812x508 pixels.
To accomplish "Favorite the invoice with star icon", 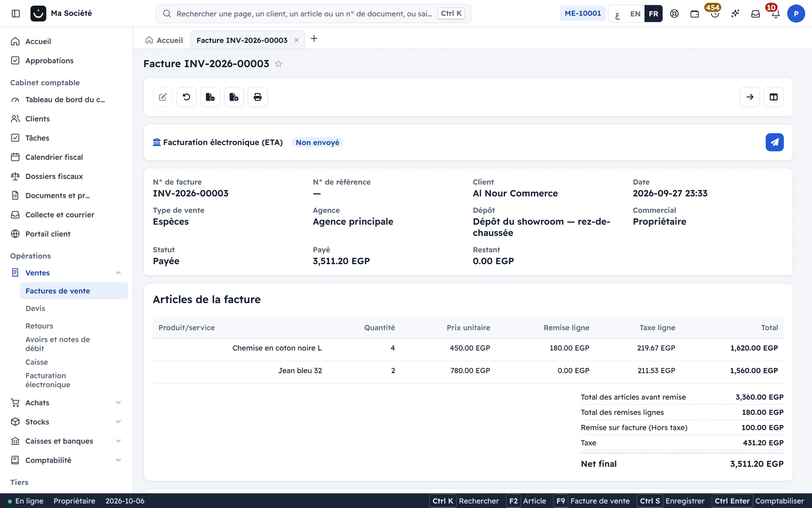I will pyautogui.click(x=278, y=64).
